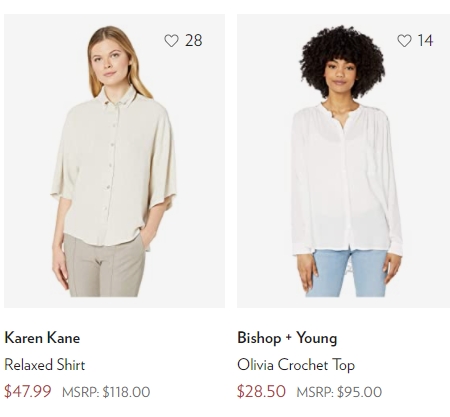Open the Karen Kane brand link
The height and width of the screenshot is (417, 450).
tap(42, 338)
